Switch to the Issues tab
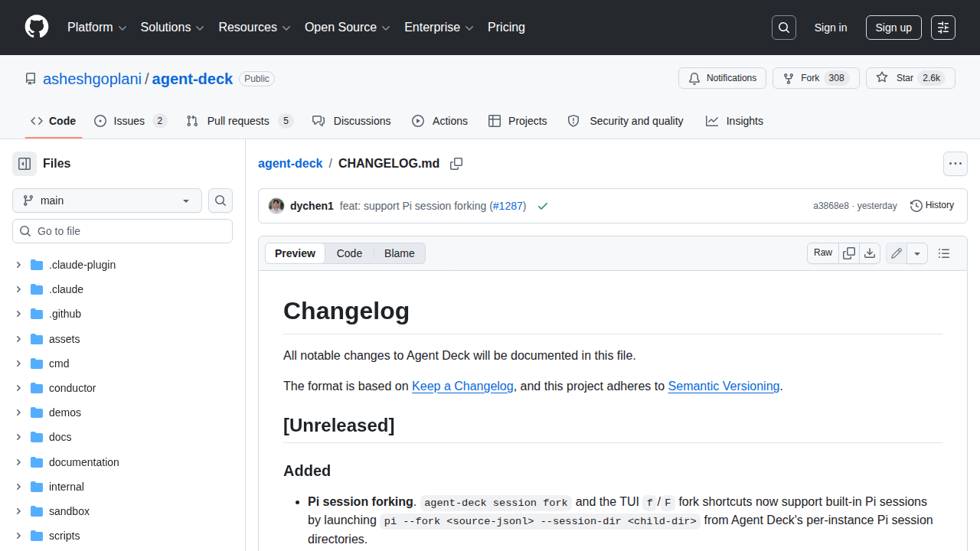Viewport: 980px width, 551px height. [130, 121]
